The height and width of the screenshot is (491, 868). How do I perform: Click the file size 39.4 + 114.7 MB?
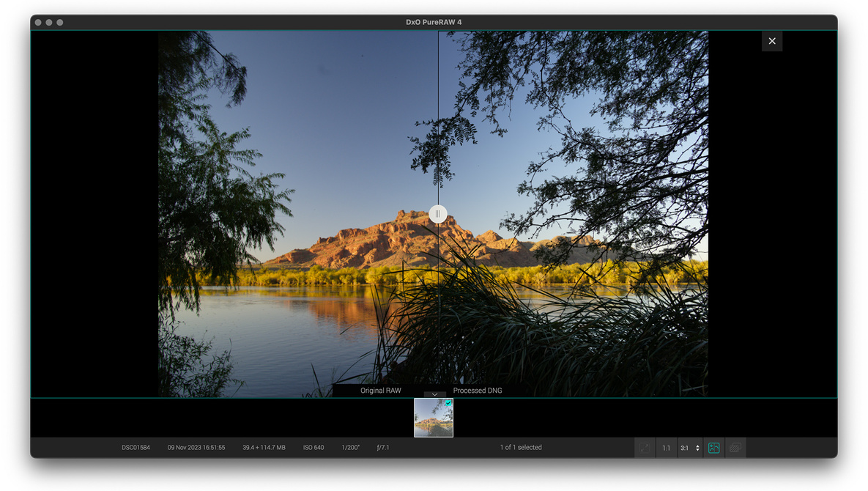click(x=264, y=447)
